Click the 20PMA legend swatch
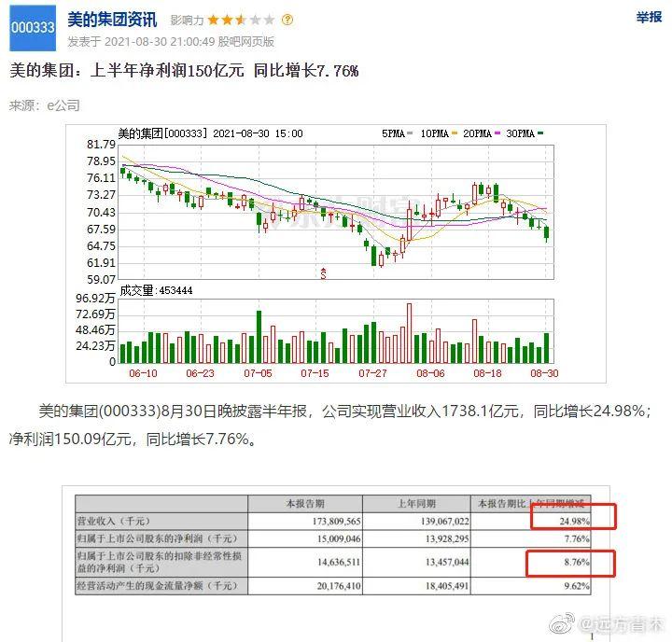The width and height of the screenshot is (672, 642). [497, 133]
